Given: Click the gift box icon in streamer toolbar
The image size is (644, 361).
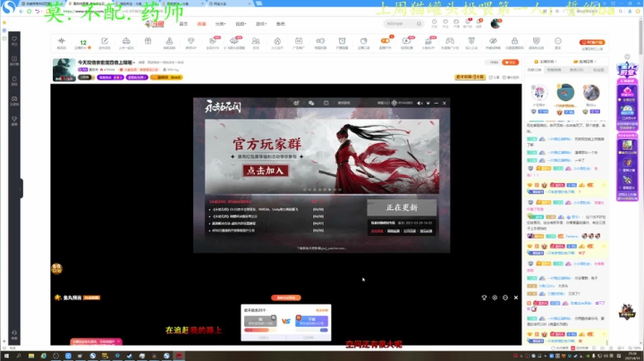Looking at the screenshot, I should pyautogui.click(x=148, y=40).
